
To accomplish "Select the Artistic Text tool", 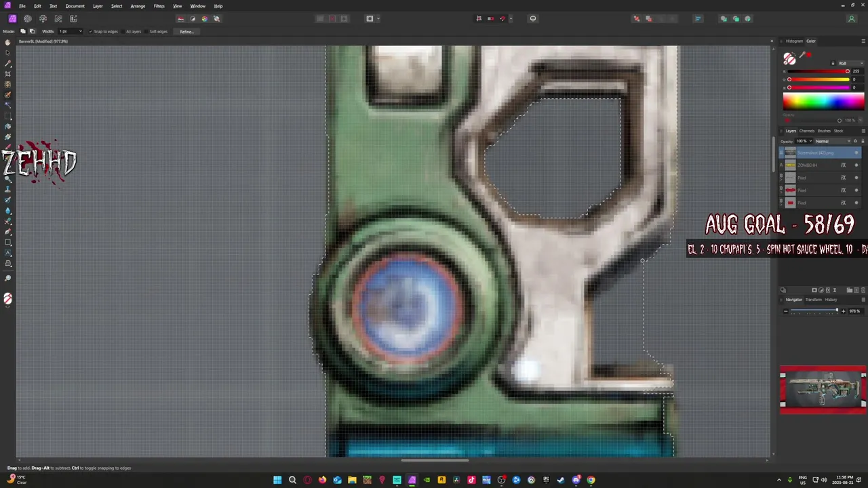I will point(8,252).
